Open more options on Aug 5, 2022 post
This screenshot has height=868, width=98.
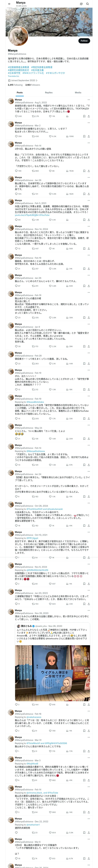(x=89, y=100)
